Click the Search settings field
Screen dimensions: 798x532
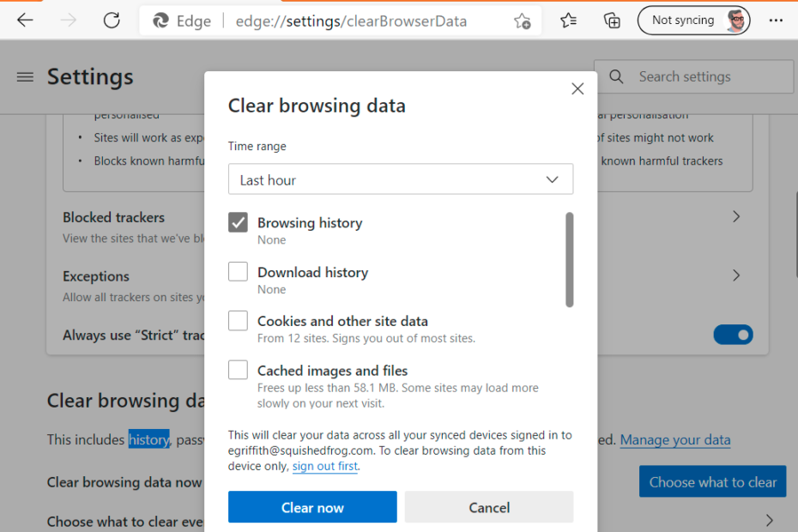[x=693, y=77]
